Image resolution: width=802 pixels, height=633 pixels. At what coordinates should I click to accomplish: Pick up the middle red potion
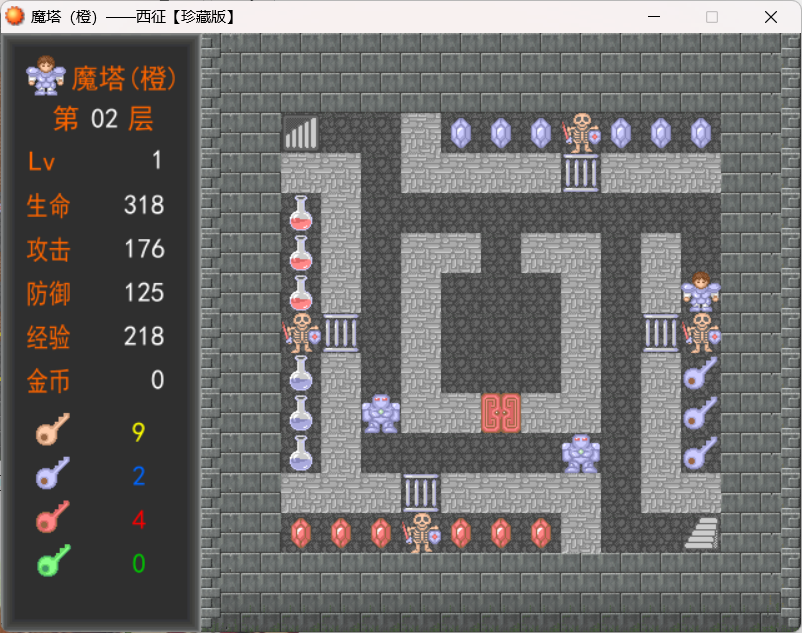[x=301, y=253]
